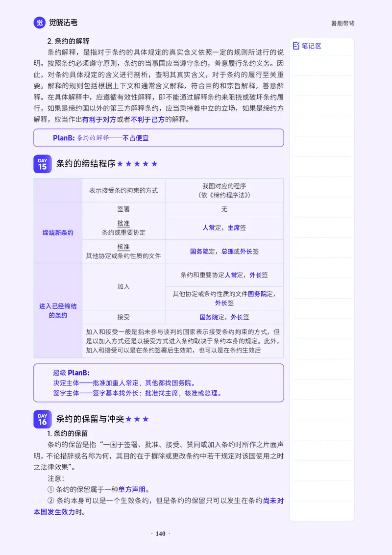This screenshot has width=392, height=555.
Task: Click the table header 我国对应的程序
Action: [224, 190]
